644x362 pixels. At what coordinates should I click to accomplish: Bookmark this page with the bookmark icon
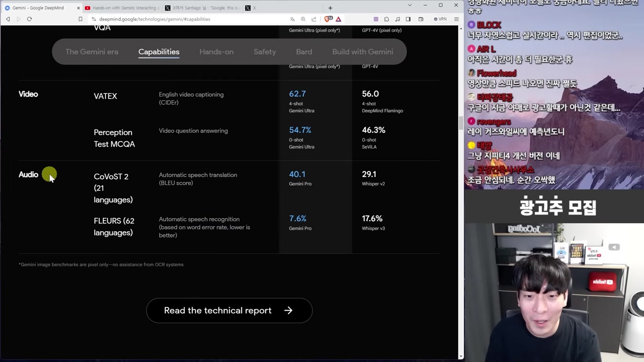tap(80, 19)
